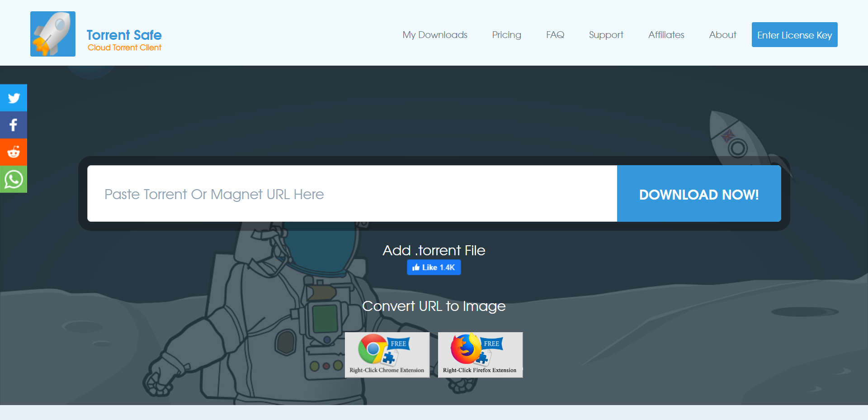Open the Right-Click Firefox Extension image
This screenshot has width=868, height=420.
[x=480, y=355]
